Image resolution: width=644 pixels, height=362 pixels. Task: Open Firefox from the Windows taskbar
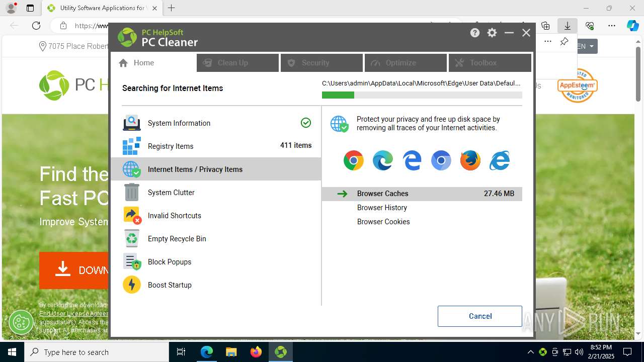pos(256,352)
